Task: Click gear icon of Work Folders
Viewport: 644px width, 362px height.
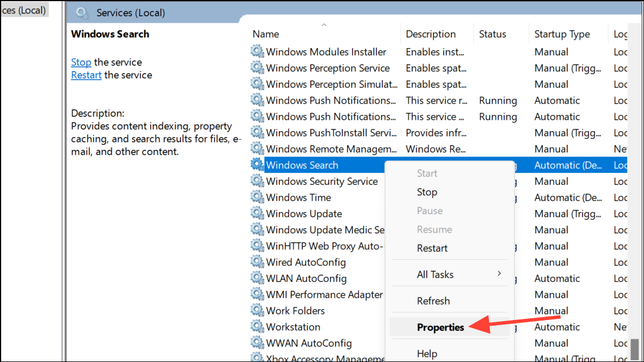Action: [x=257, y=310]
